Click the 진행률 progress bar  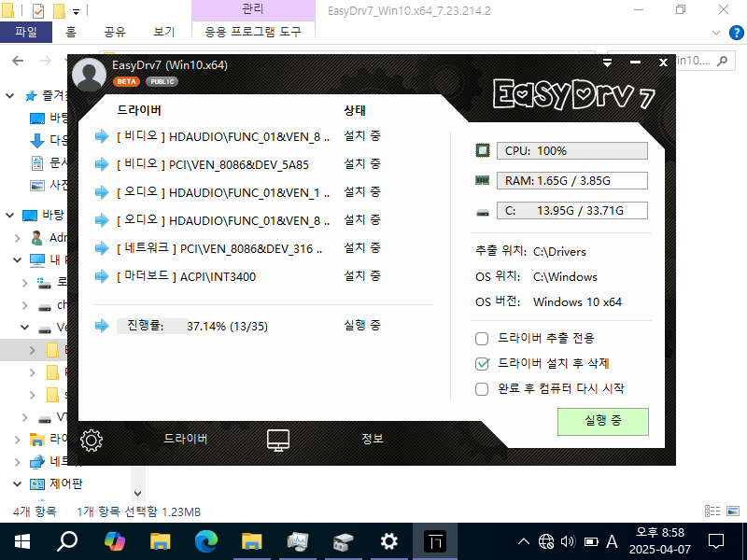click(x=192, y=326)
